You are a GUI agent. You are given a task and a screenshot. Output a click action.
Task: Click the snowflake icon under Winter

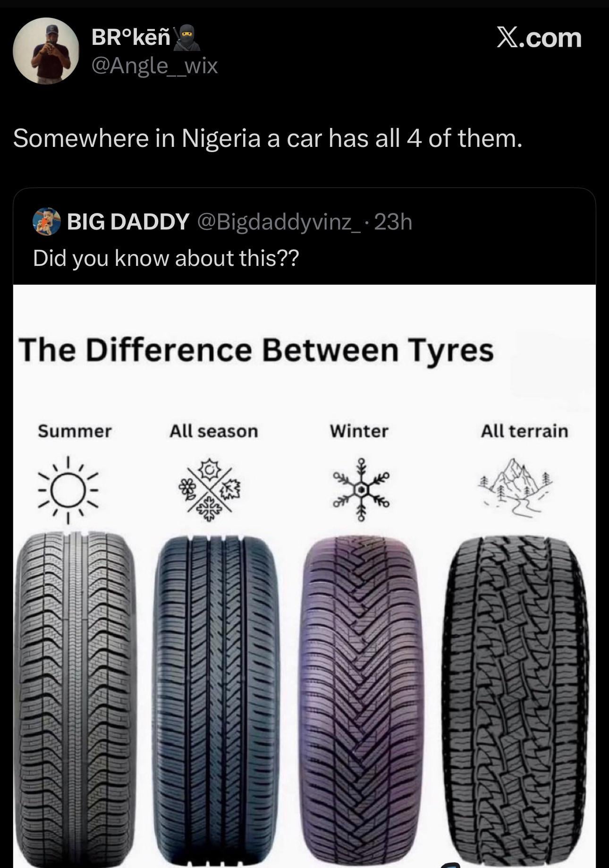tap(361, 490)
